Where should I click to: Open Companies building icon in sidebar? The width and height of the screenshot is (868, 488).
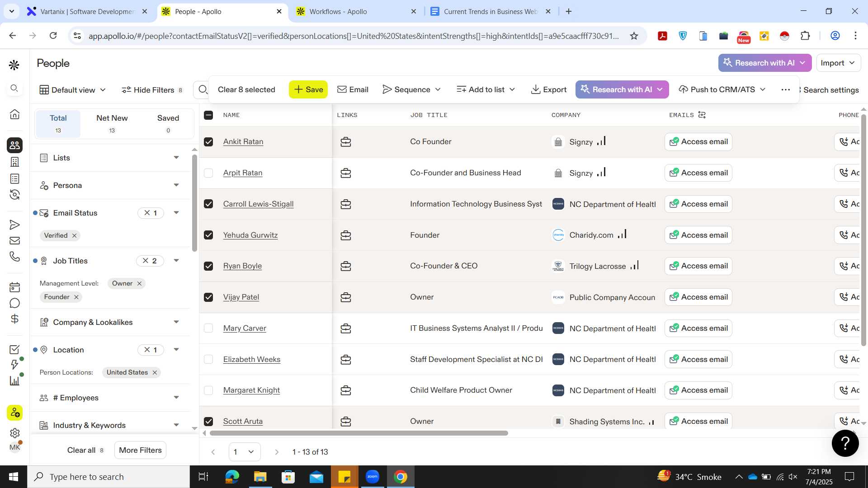point(14,162)
